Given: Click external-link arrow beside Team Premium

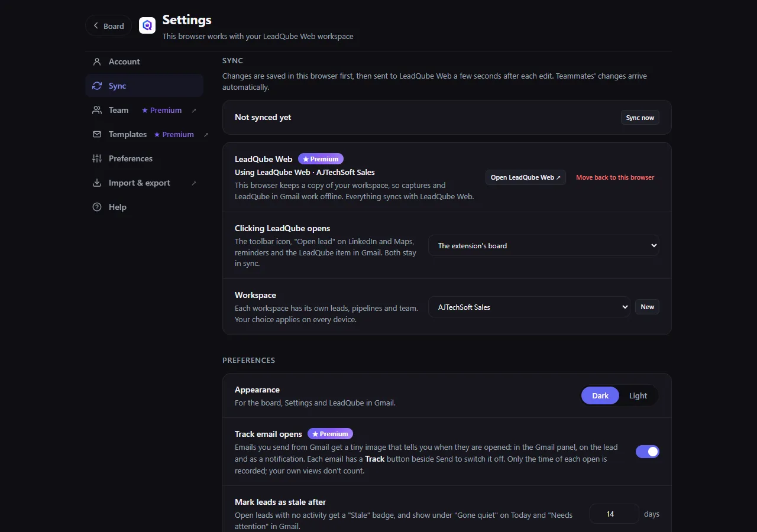Looking at the screenshot, I should point(194,111).
